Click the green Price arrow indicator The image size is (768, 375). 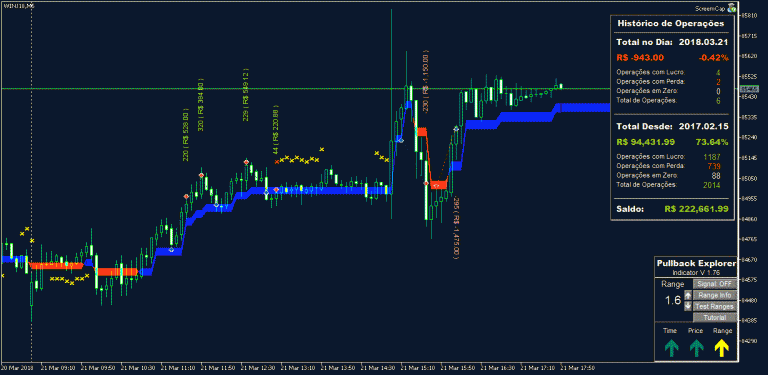pos(696,348)
